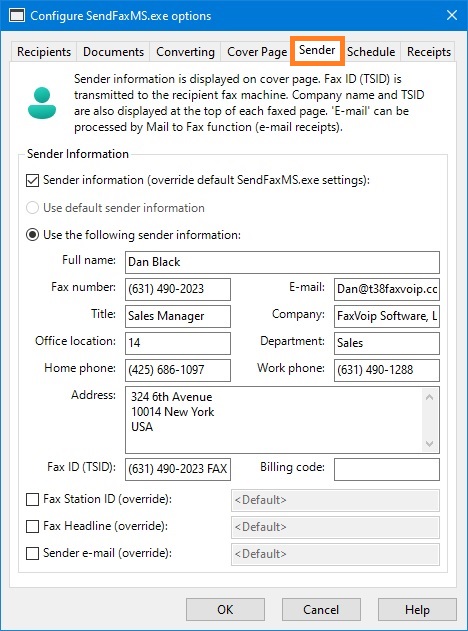
Task: Close the Configure SendFaxMS.exe dialog
Action: coord(452,16)
